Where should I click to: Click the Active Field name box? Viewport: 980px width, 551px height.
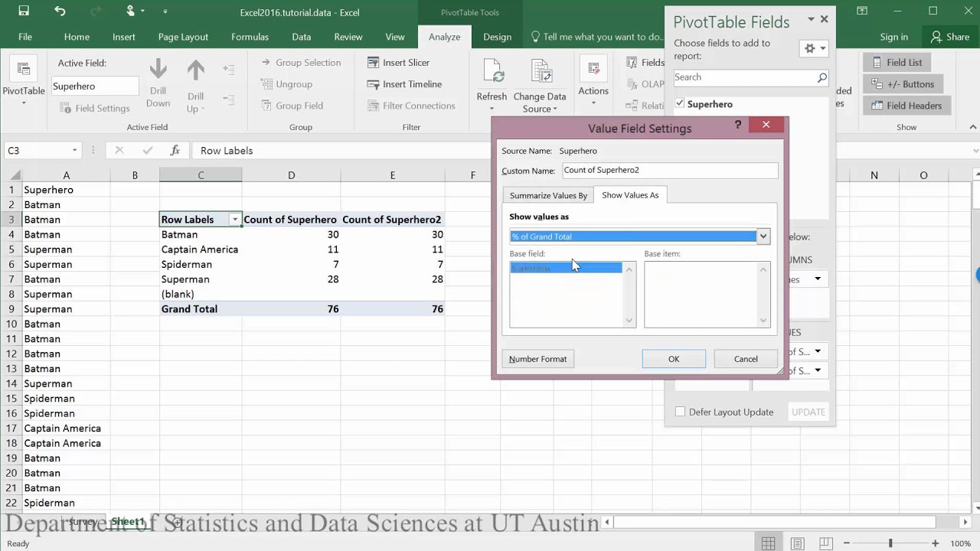(x=95, y=86)
